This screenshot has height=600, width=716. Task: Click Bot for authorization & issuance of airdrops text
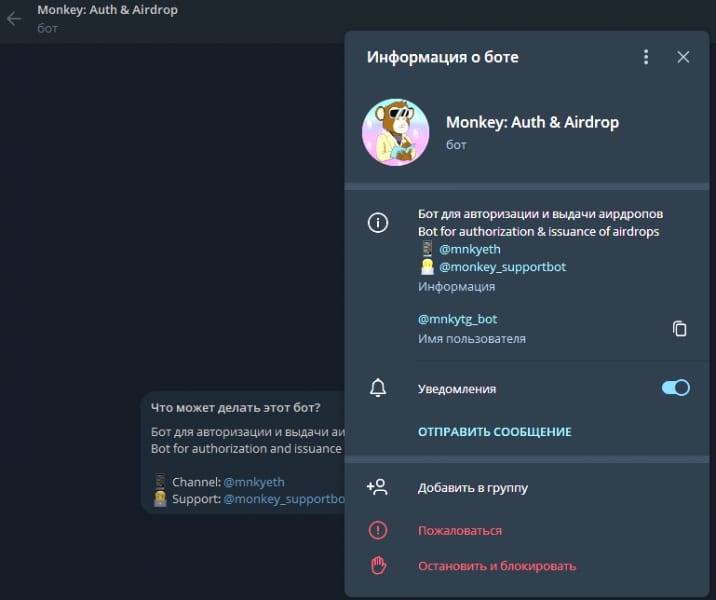(x=538, y=232)
